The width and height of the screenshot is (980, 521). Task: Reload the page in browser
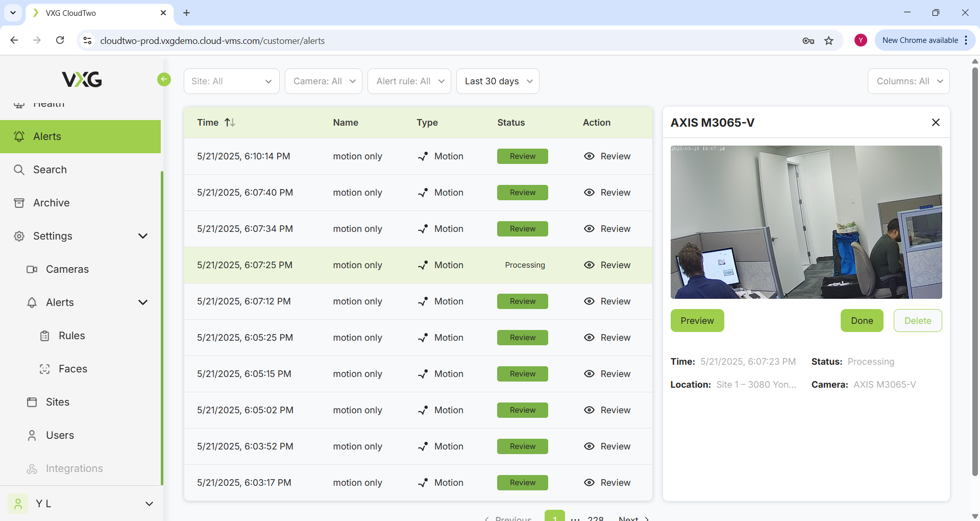point(60,40)
